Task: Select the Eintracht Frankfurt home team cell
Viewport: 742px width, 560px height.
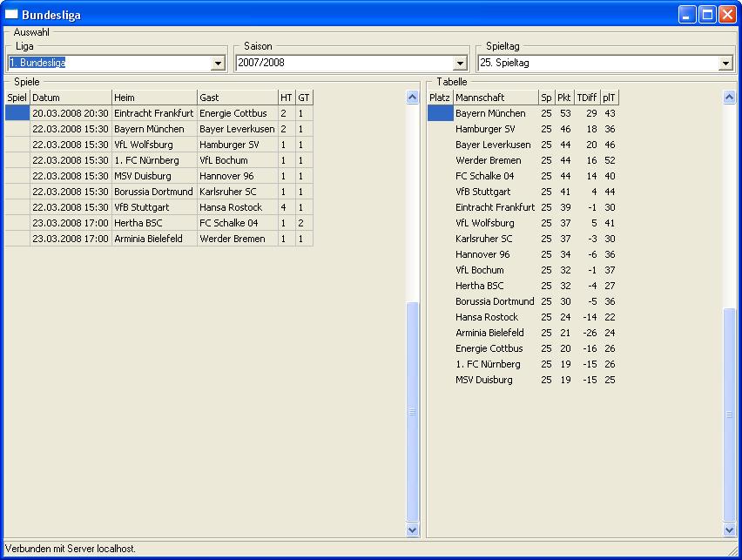Action: pyautogui.click(x=154, y=113)
